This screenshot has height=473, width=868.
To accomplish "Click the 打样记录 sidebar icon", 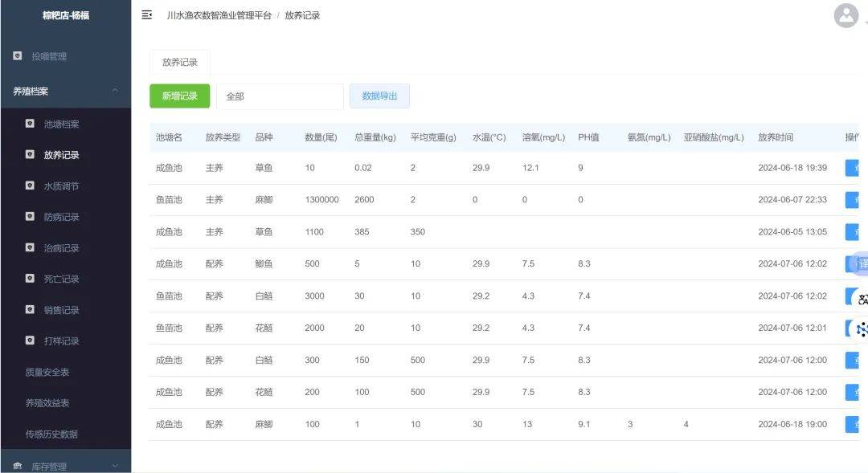I will 30,340.
